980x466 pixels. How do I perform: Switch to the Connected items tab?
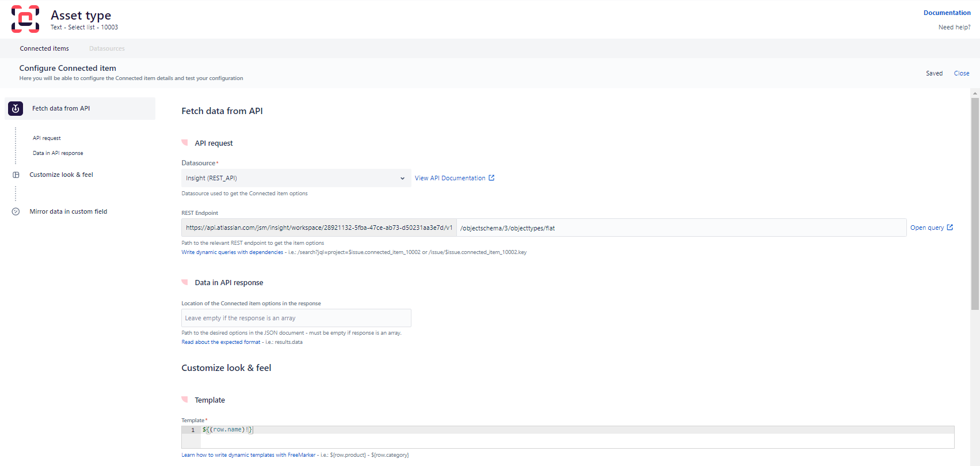44,48
